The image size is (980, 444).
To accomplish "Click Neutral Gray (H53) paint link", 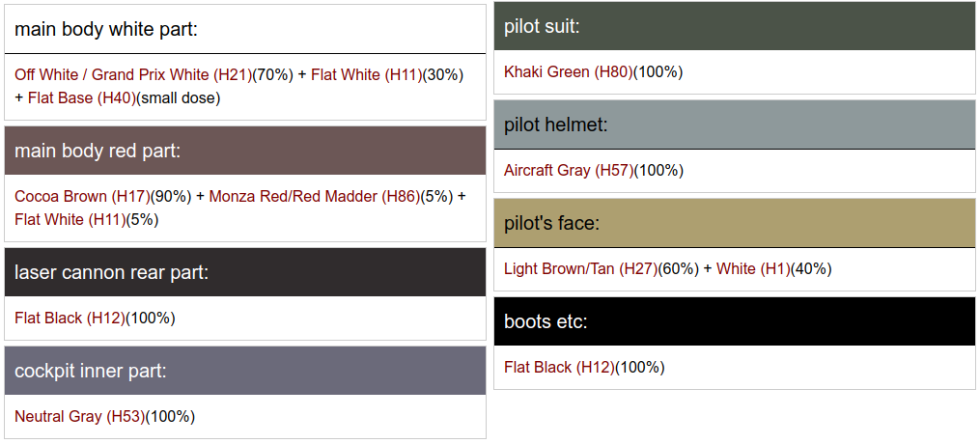I will 79,416.
